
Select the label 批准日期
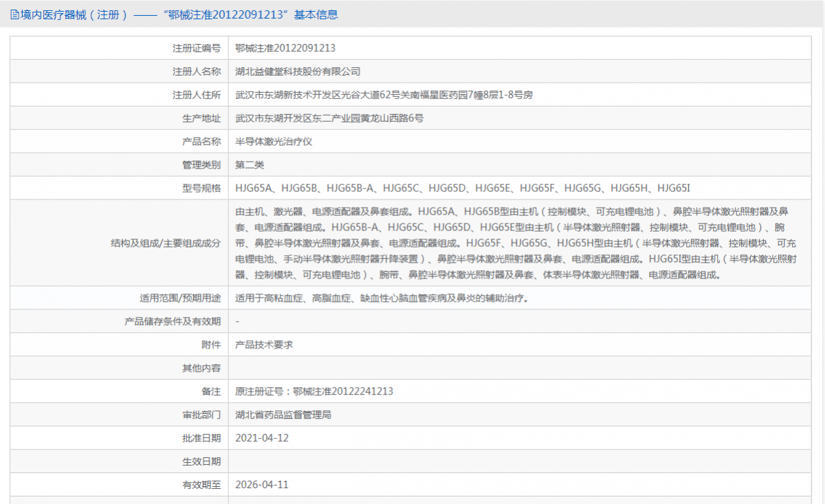[x=201, y=438]
